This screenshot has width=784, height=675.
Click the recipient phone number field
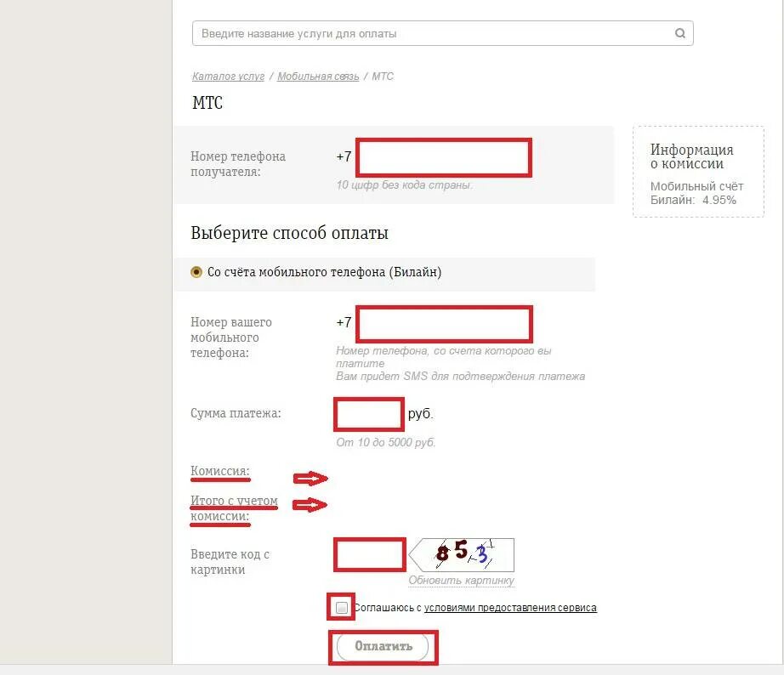point(444,157)
